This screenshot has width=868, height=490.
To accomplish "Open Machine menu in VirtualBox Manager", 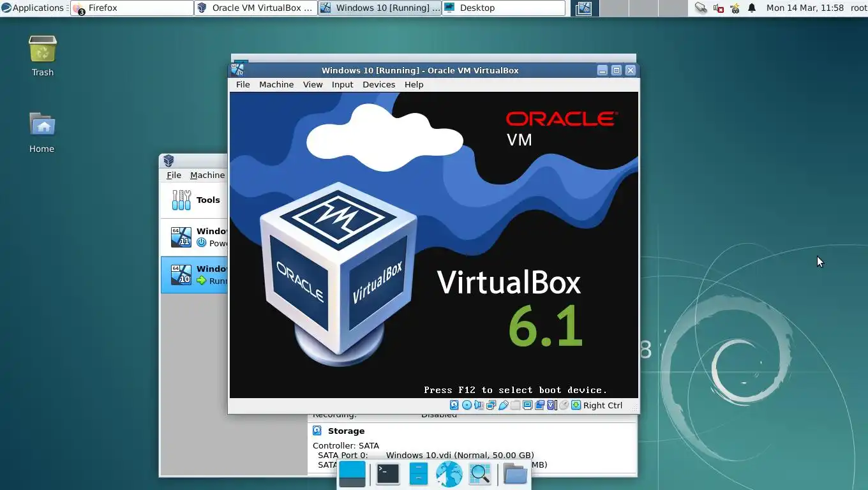I will (207, 175).
